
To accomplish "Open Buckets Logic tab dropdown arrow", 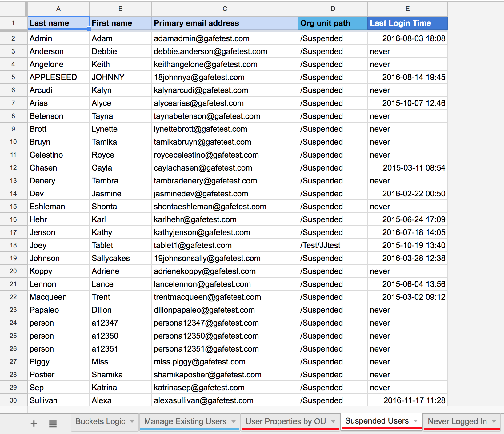I will pos(132,421).
